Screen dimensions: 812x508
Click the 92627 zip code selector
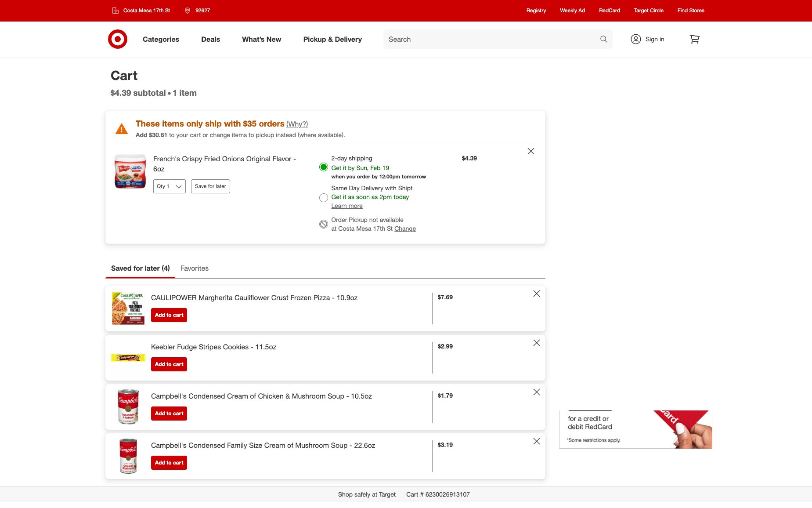coord(198,11)
